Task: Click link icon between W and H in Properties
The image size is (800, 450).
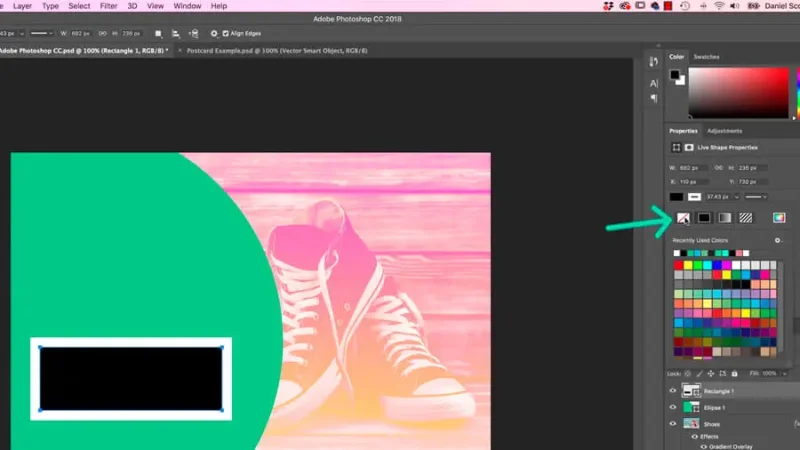Action: point(718,168)
